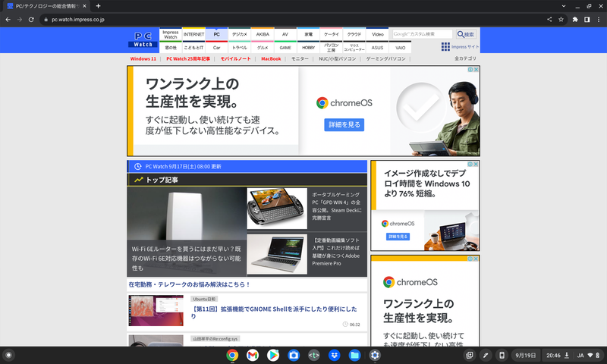Open the ASUS tab
The height and width of the screenshot is (364, 607).
tap(377, 48)
